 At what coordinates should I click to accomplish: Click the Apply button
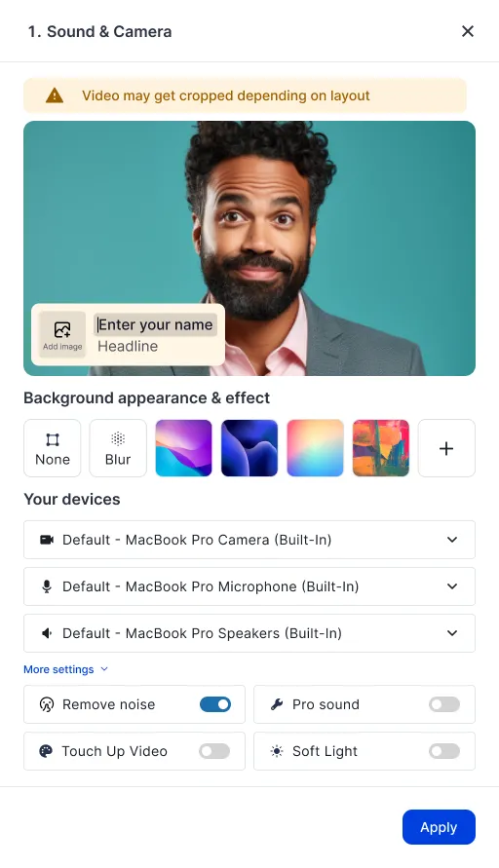[439, 827]
